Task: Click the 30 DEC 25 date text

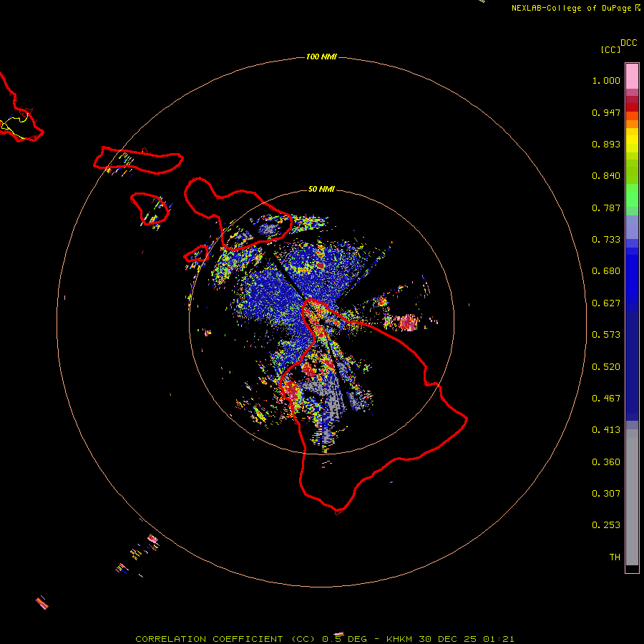Action: point(448,639)
